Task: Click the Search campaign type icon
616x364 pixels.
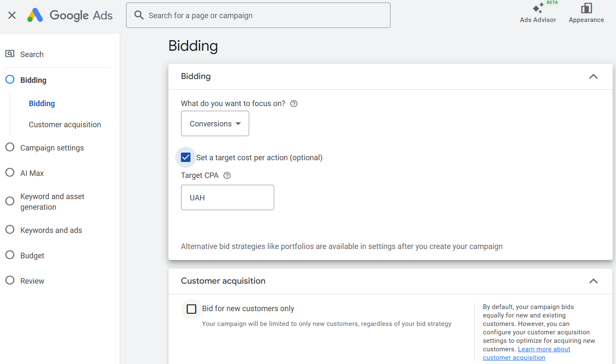Action: point(10,54)
